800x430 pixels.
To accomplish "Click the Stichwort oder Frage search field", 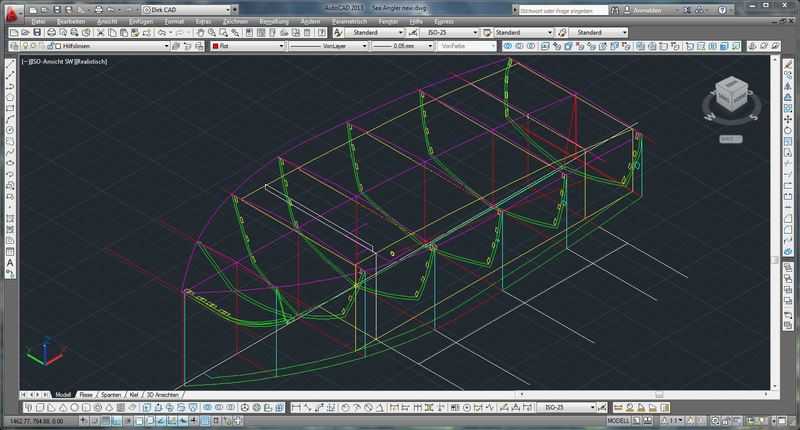I will [563, 10].
